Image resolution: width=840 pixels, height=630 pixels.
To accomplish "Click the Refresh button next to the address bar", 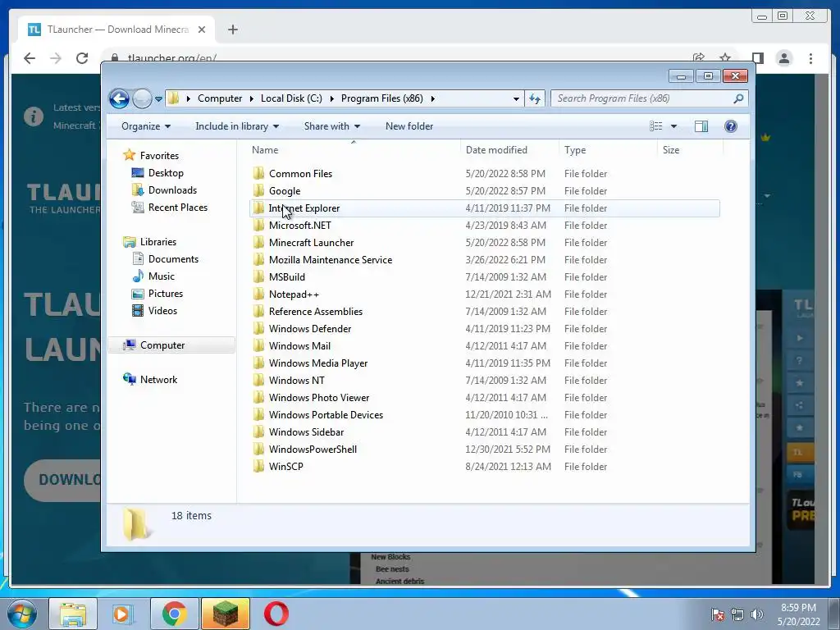I will [x=535, y=98].
